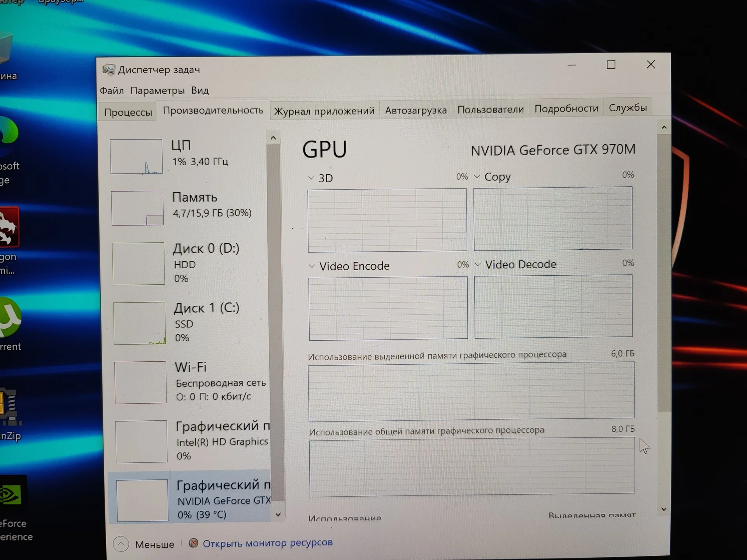
Task: Open the Вид menu
Action: 200,90
